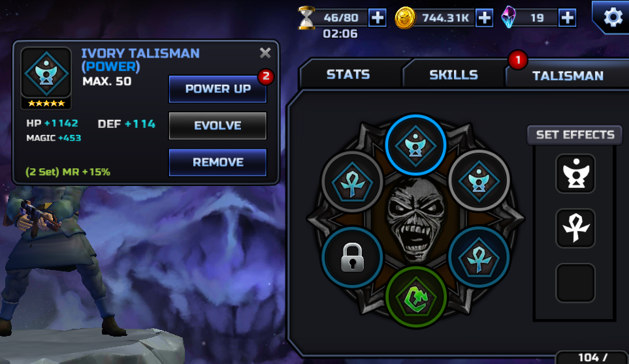Click the Evolve button
629x364 pixels.
point(218,126)
